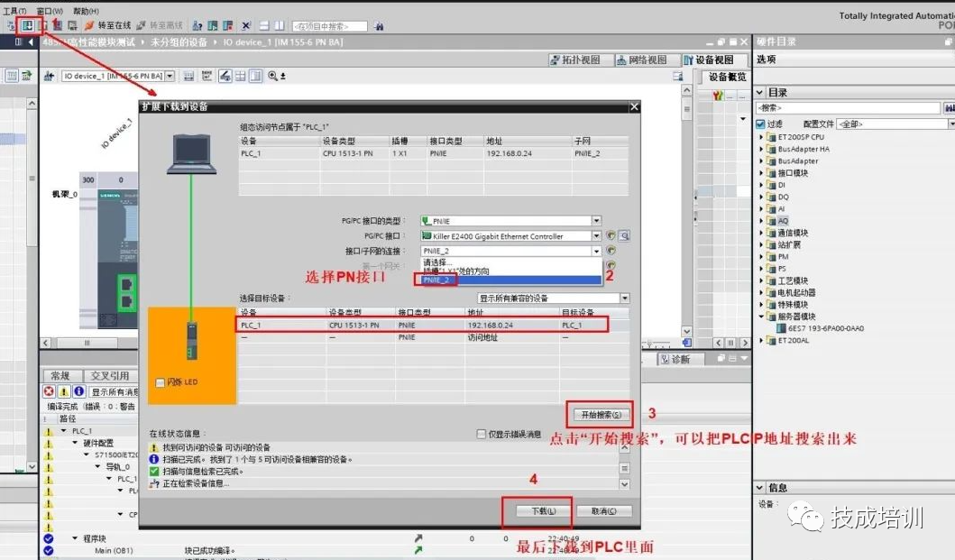Toggle the Flash LED (闪烁 LED) checkbox

click(x=161, y=382)
